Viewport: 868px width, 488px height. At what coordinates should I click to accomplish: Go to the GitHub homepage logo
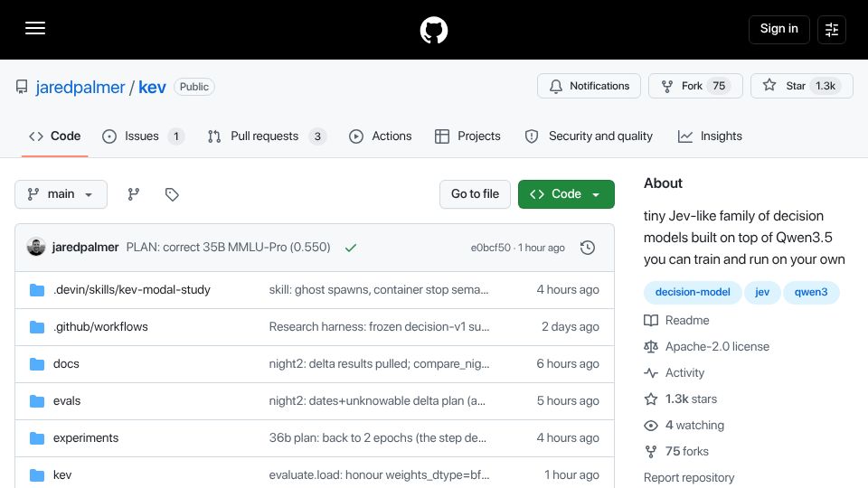click(433, 30)
